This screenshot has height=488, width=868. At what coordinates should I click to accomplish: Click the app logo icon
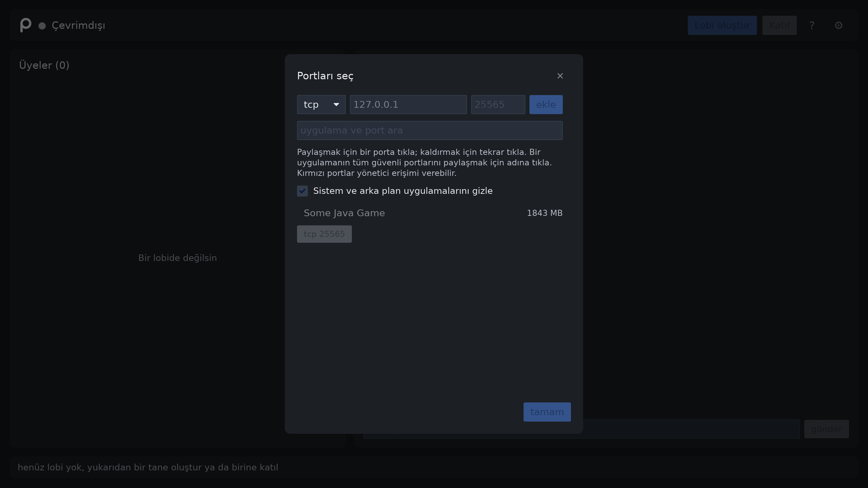coord(26,25)
